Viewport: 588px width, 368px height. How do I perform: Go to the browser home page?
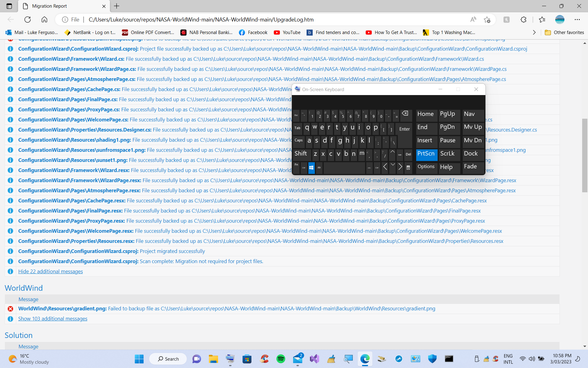44,20
